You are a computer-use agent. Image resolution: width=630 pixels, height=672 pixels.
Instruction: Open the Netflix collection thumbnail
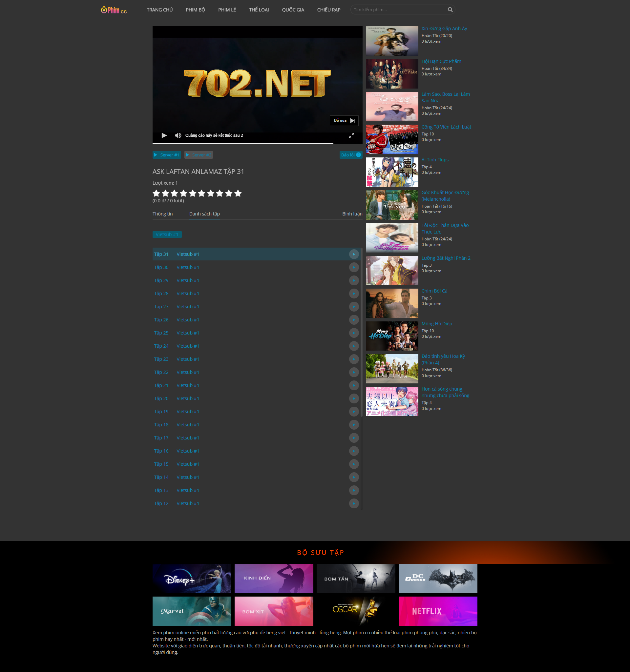tap(438, 611)
